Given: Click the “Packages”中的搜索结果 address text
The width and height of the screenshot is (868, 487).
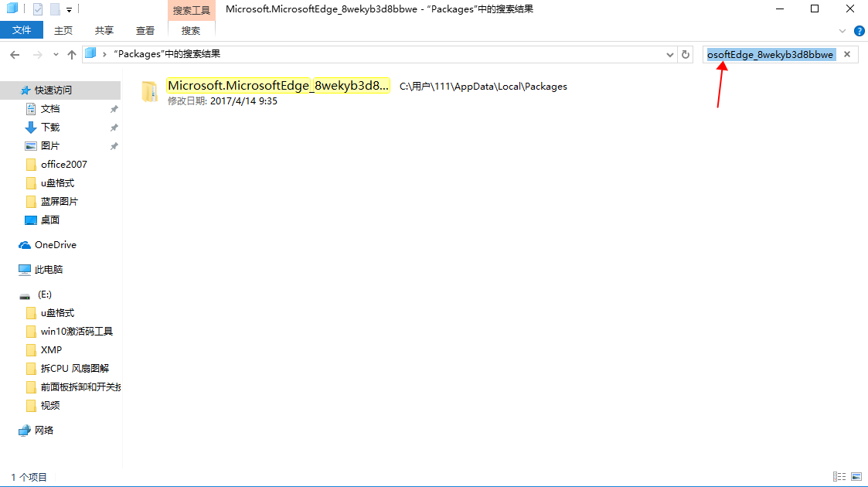Looking at the screenshot, I should click(167, 53).
